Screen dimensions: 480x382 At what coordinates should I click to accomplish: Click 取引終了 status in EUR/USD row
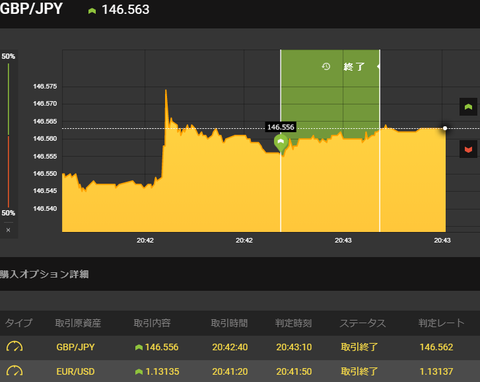pos(359,371)
